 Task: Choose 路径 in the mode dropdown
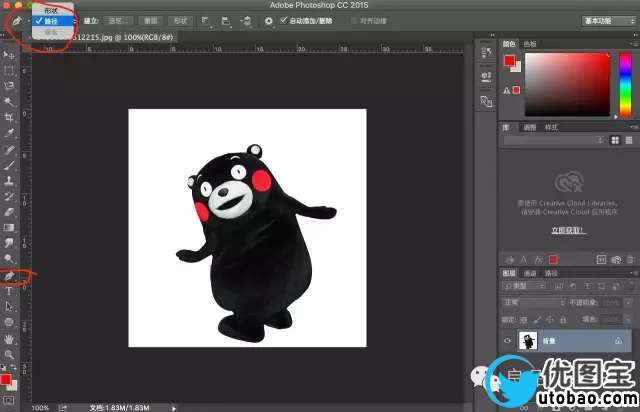(53, 21)
